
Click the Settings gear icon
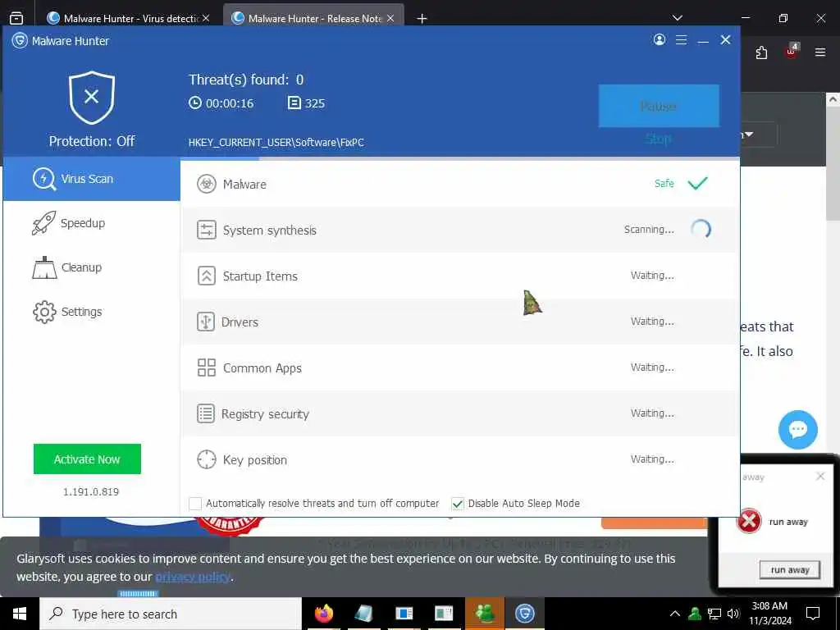click(44, 312)
